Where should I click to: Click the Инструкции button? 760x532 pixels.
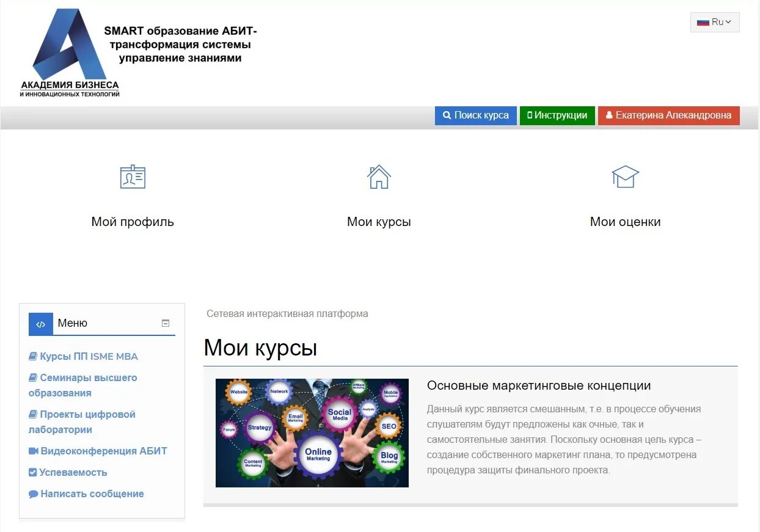pos(557,115)
